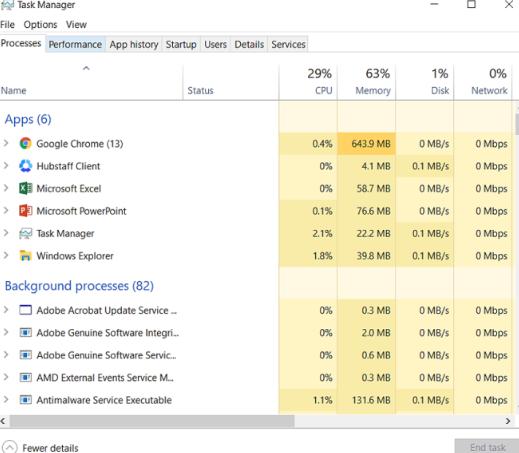519x453 pixels.
Task: Click the Microsoft Excel icon
Action: pyautogui.click(x=25, y=188)
